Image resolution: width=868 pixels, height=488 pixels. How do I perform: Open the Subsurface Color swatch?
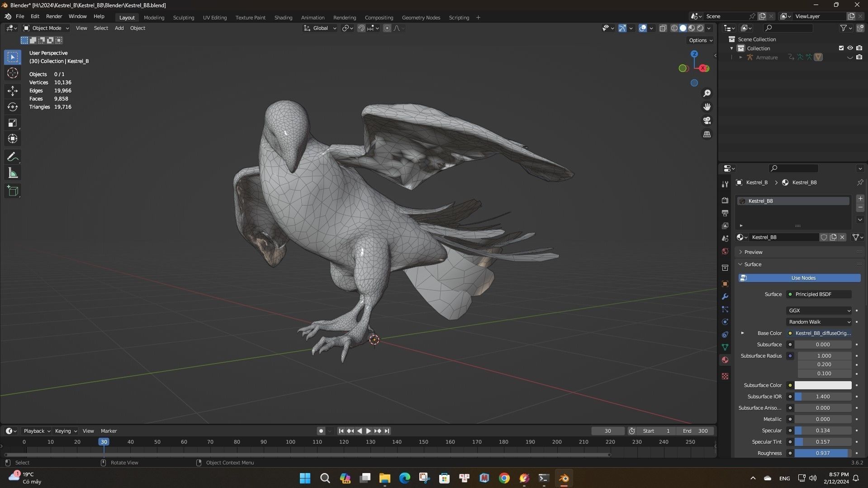(823, 385)
